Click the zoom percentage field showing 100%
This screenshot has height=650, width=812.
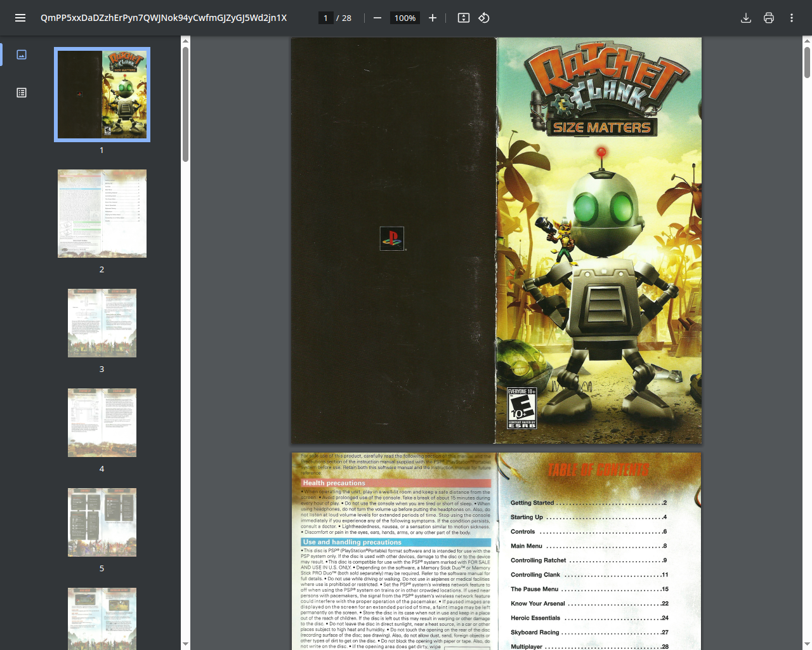[405, 18]
